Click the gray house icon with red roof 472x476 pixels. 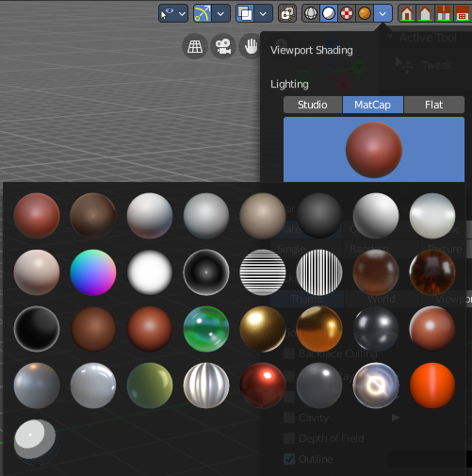point(425,13)
